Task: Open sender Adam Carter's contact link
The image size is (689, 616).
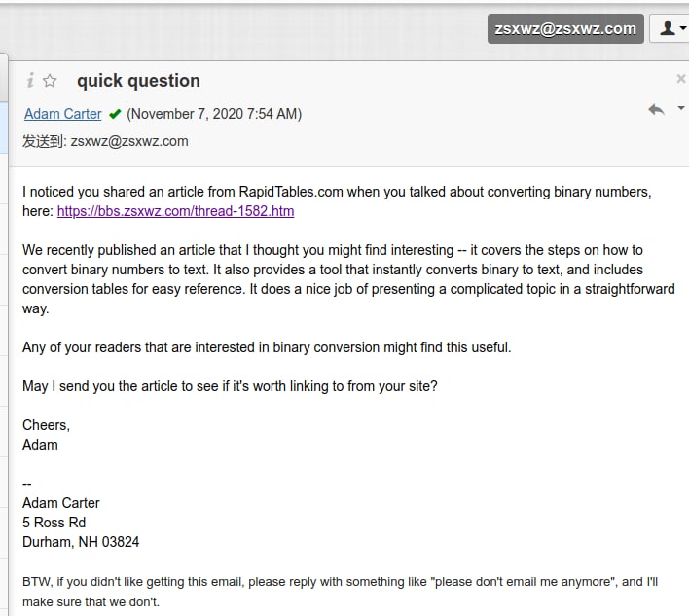Action: click(x=63, y=114)
